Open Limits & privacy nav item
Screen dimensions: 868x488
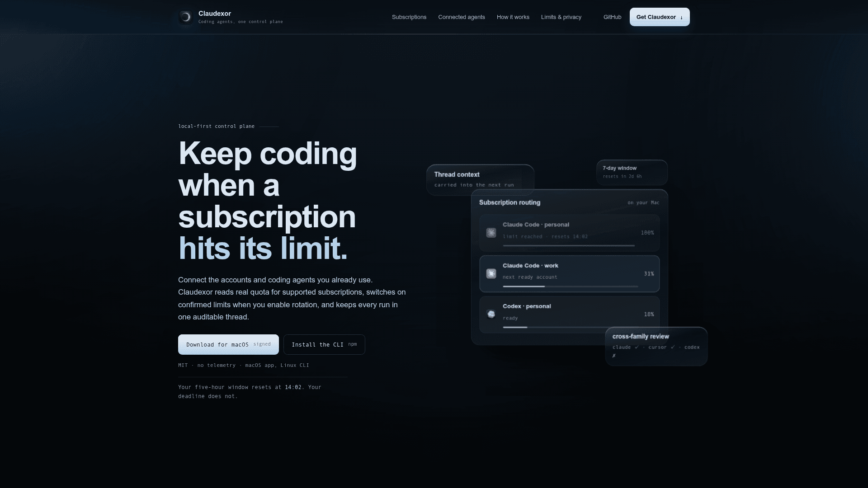(x=561, y=17)
